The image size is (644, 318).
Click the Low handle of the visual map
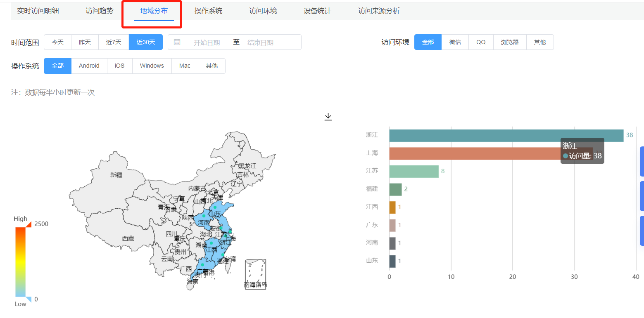29,299
